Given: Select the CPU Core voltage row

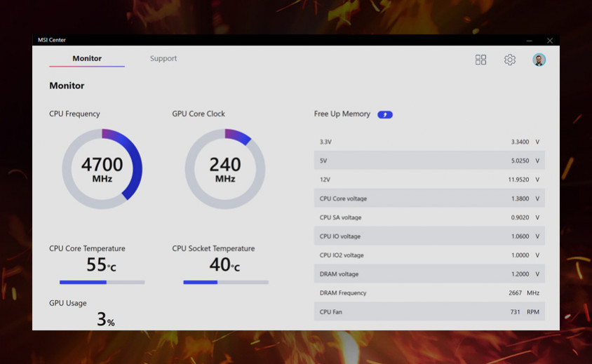Looking at the screenshot, I should [x=429, y=198].
